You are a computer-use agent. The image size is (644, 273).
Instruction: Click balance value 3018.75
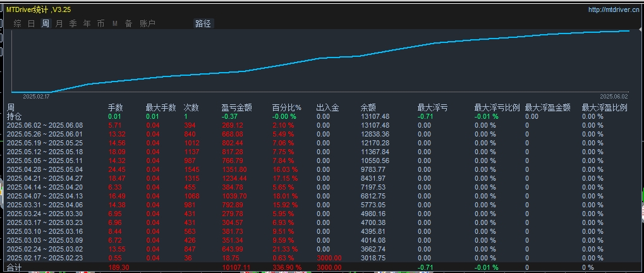point(373,258)
